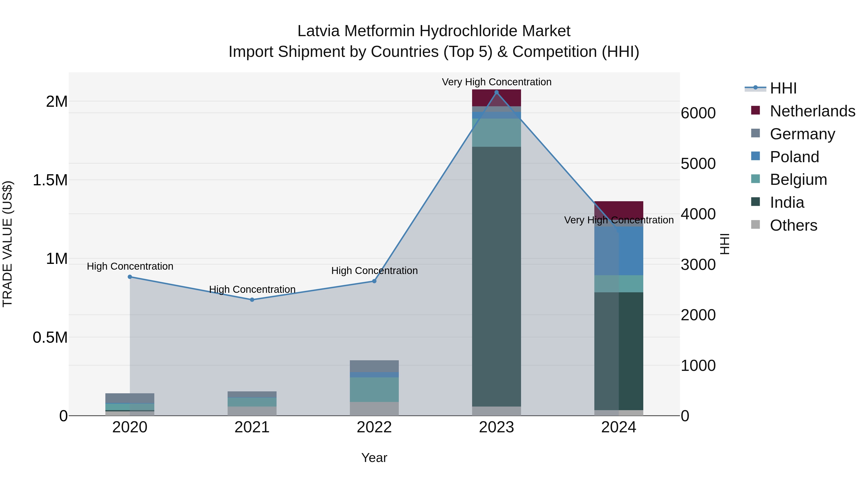This screenshot has width=868, height=488.
Task: Click the Germany segment of the 2022 bar
Action: click(374, 366)
